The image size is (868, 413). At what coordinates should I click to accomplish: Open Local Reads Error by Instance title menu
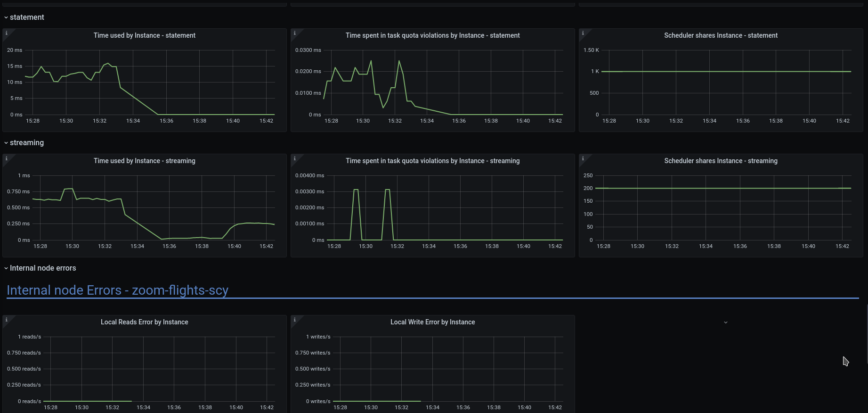144,322
